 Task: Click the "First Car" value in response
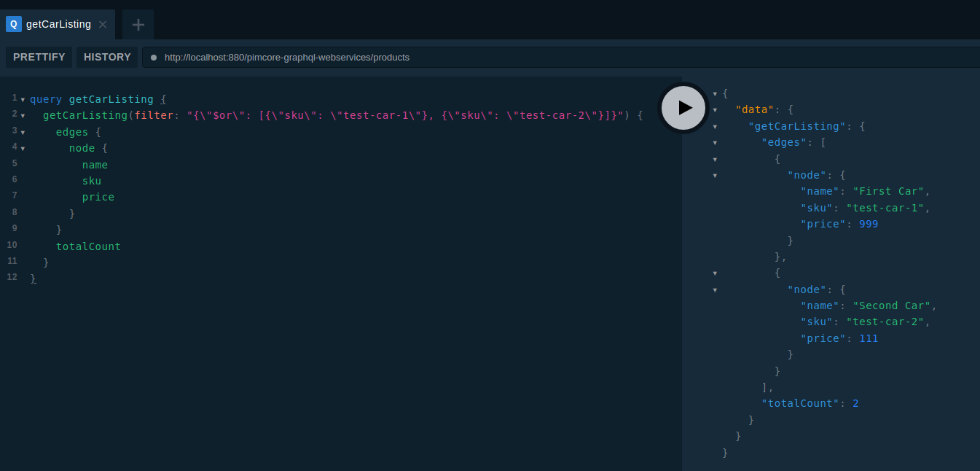pos(889,191)
